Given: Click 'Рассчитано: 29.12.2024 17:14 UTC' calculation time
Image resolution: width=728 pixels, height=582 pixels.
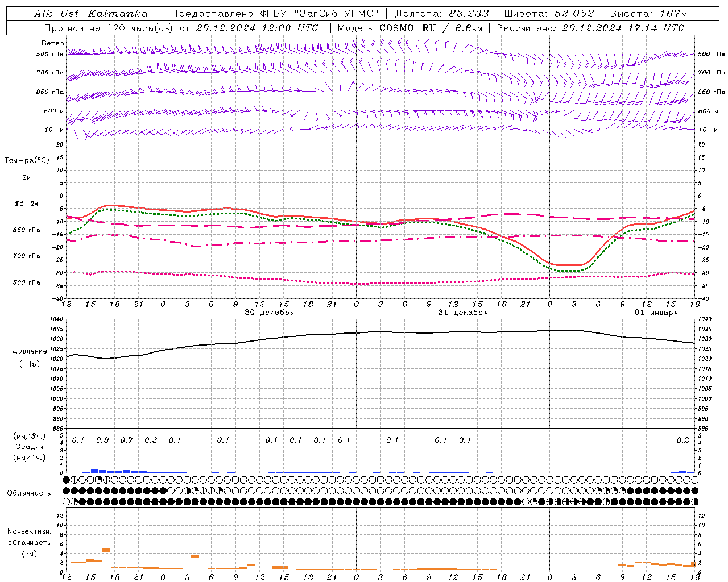Looking at the screenshot, I should point(590,28).
